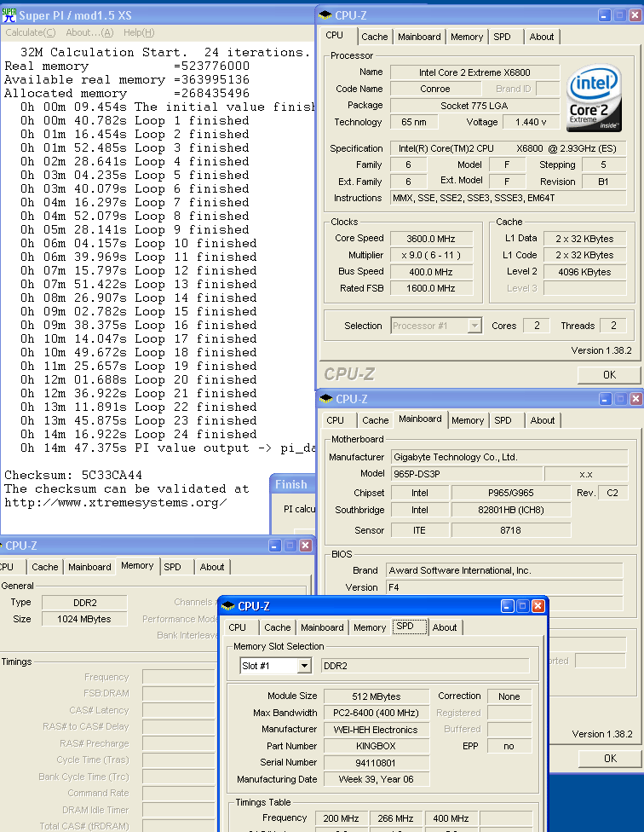Open the Calculate menu in Super PI
The height and width of the screenshot is (832, 644).
click(x=30, y=33)
